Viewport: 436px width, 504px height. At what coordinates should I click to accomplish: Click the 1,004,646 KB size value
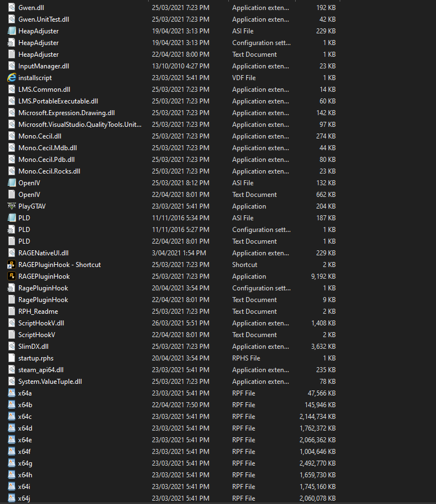tap(317, 452)
